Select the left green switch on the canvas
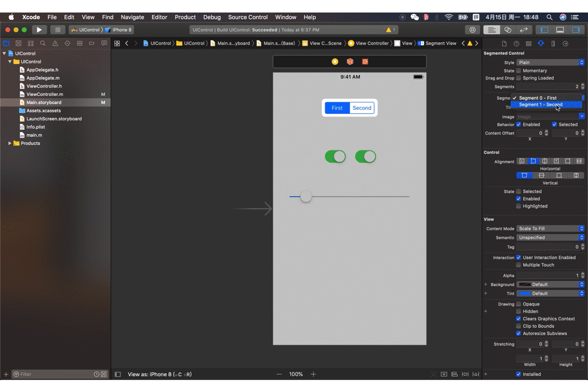Image resolution: width=588 pixels, height=392 pixels. (x=335, y=156)
